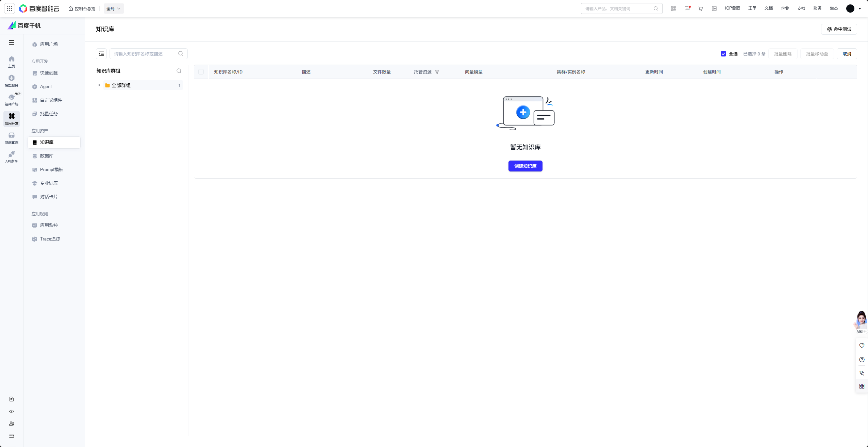Open the shopping cart icon
The image size is (868, 447).
[x=701, y=9]
